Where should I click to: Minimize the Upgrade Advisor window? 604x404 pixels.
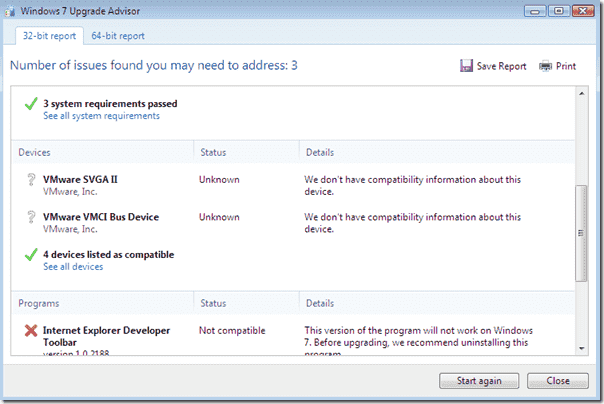535,11
